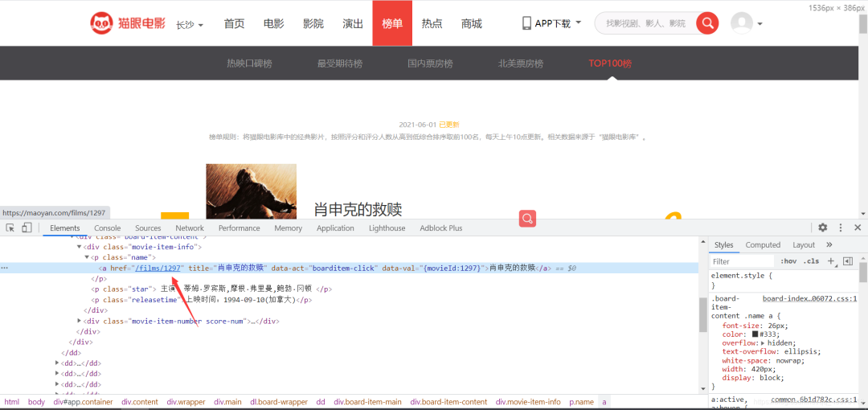Open DevTools three-dot customize menu
The image size is (868, 410).
tap(840, 228)
